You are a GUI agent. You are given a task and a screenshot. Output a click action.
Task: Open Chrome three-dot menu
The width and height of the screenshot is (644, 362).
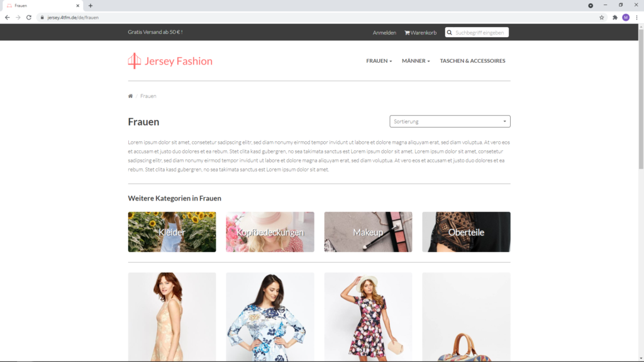(x=636, y=18)
